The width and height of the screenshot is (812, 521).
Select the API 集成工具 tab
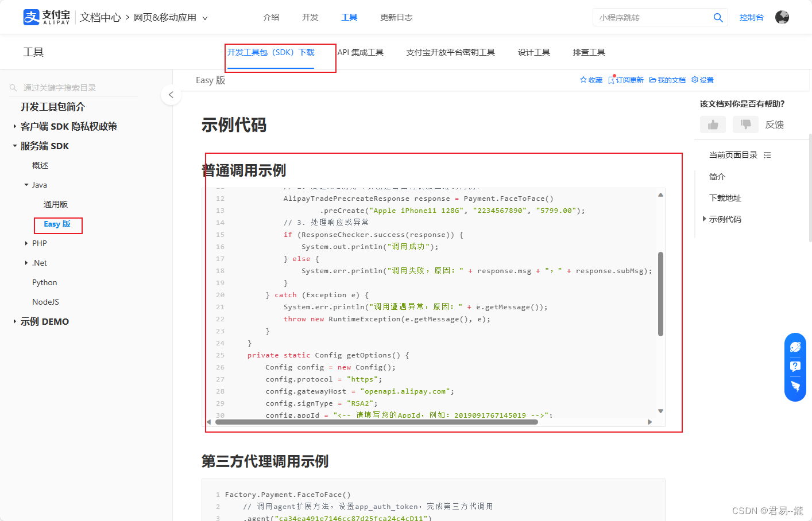coord(361,52)
